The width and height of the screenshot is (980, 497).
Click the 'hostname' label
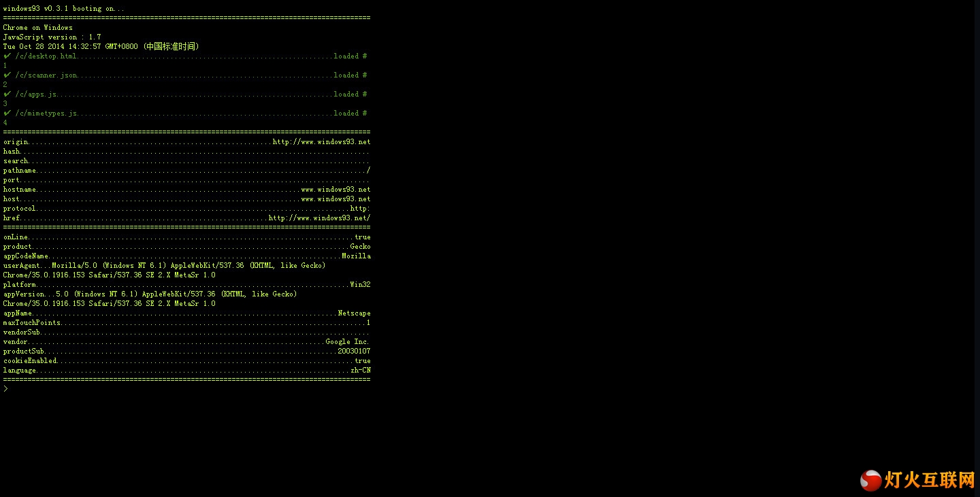tap(20, 190)
